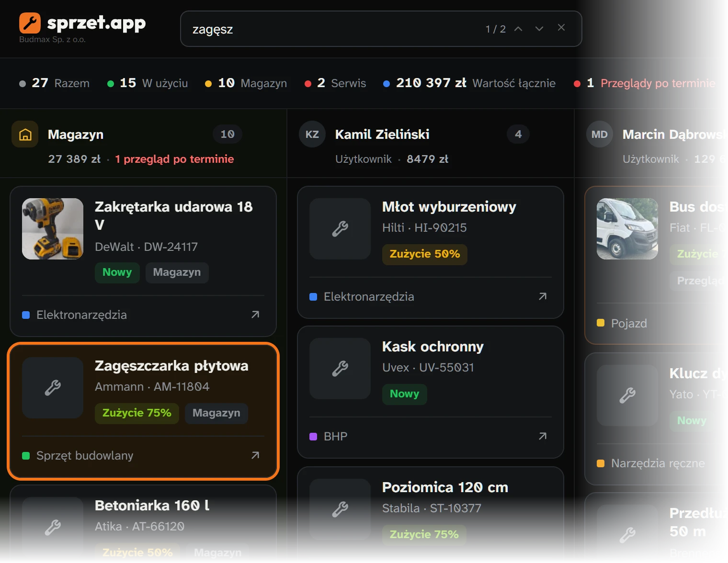
Task: Click the Sprzęt budowlany category label
Action: [85, 455]
